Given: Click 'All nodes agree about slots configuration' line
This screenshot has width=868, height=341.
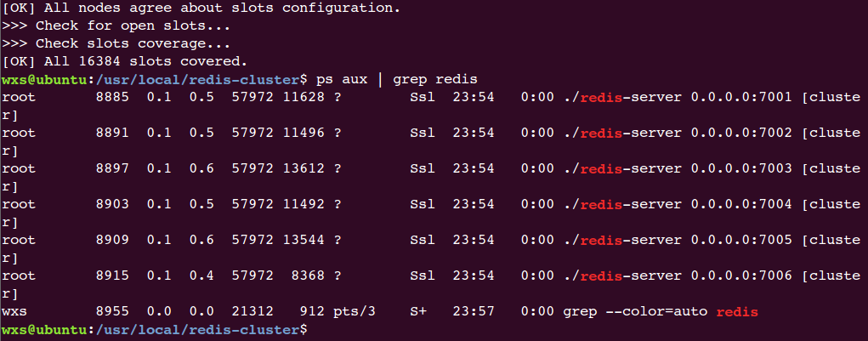Looking at the screenshot, I should pos(201,8).
